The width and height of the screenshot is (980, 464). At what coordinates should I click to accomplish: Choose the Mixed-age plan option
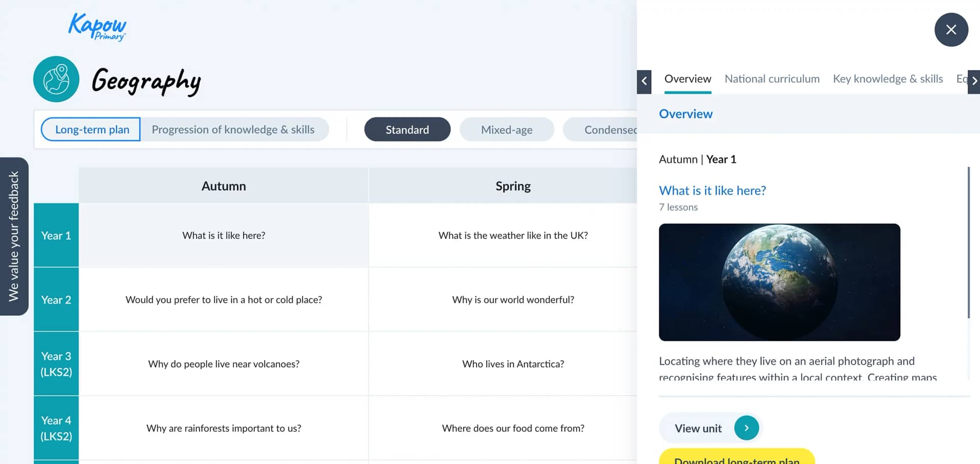point(507,130)
